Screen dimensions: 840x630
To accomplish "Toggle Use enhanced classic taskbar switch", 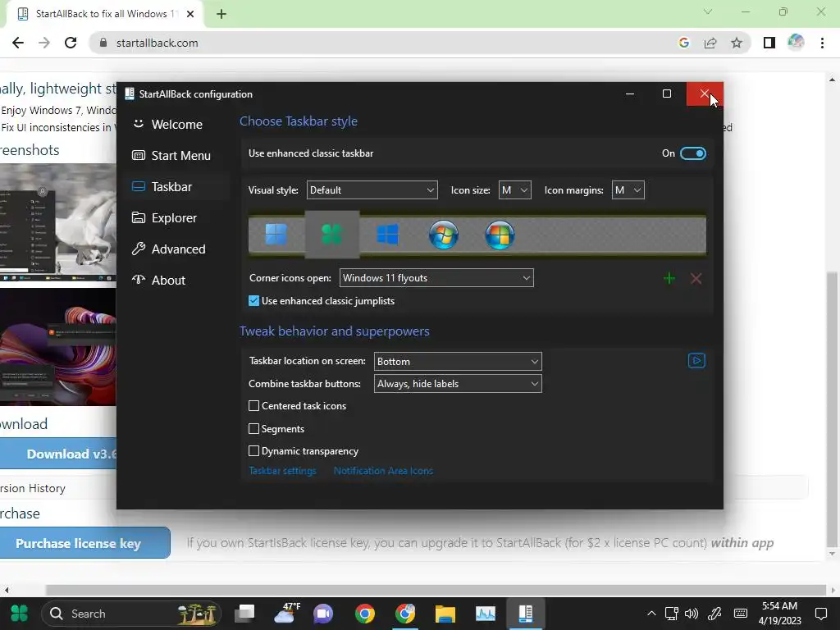I will coord(692,153).
